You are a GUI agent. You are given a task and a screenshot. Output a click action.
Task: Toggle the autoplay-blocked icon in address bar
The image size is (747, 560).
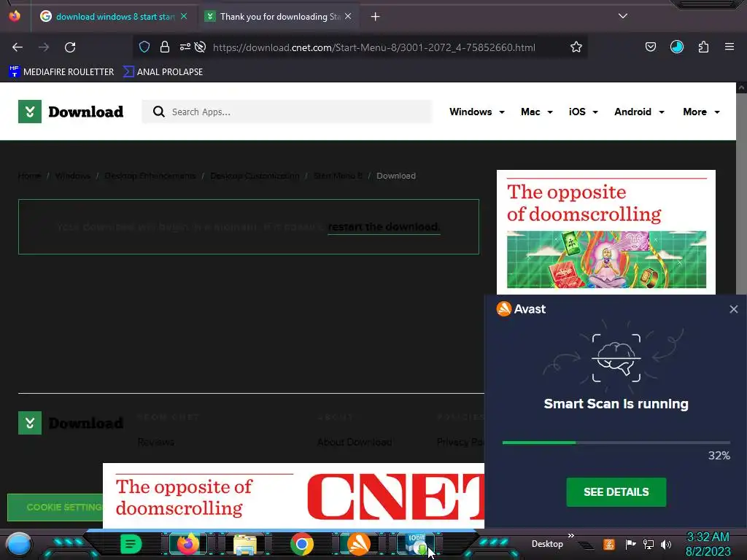pos(200,47)
